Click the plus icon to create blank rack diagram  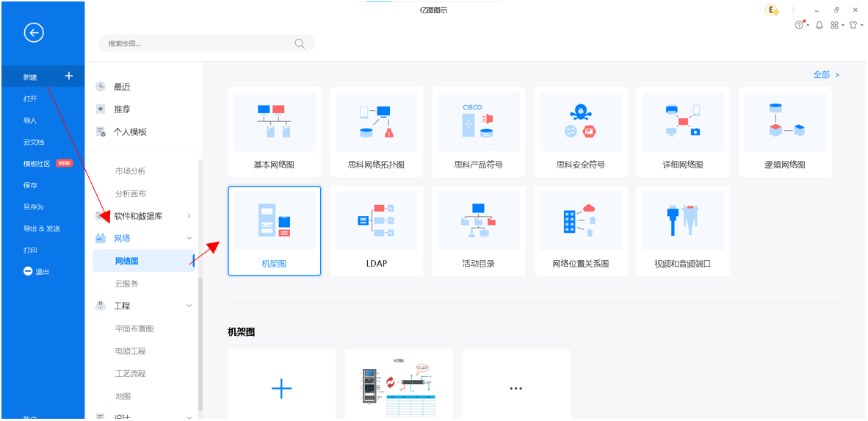pyautogui.click(x=281, y=389)
